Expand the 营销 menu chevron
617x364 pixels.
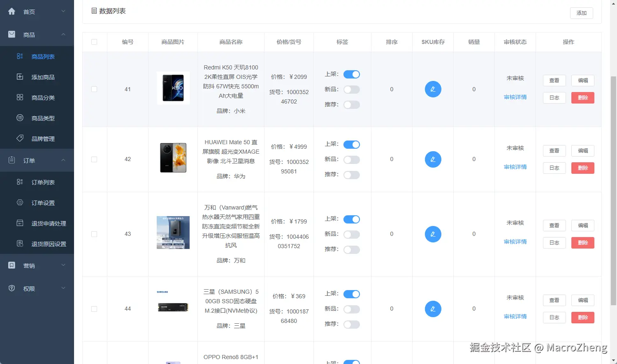63,265
